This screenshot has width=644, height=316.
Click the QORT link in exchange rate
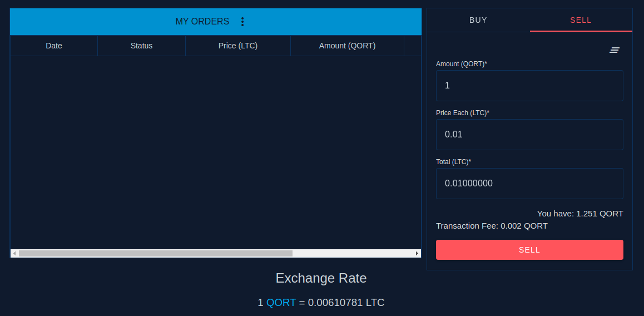(x=281, y=303)
